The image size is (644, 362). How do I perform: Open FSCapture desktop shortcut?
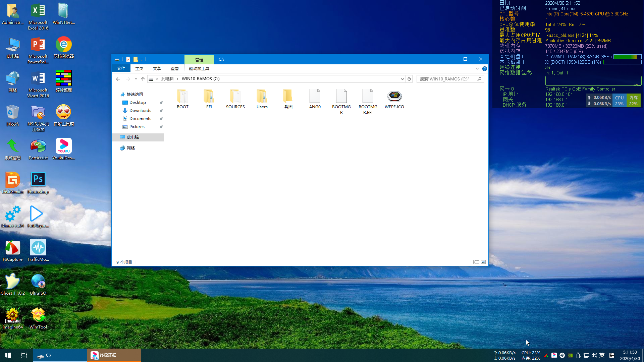click(13, 251)
